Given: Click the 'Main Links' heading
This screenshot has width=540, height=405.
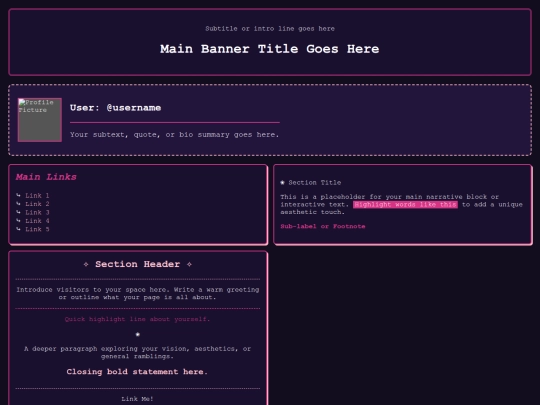Looking at the screenshot, I should click(x=46, y=177).
